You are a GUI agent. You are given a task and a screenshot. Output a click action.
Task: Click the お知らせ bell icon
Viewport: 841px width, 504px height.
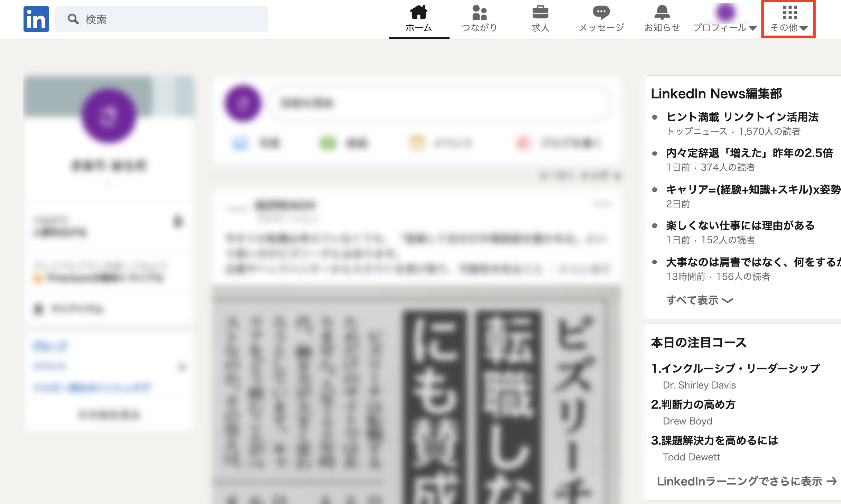(662, 13)
